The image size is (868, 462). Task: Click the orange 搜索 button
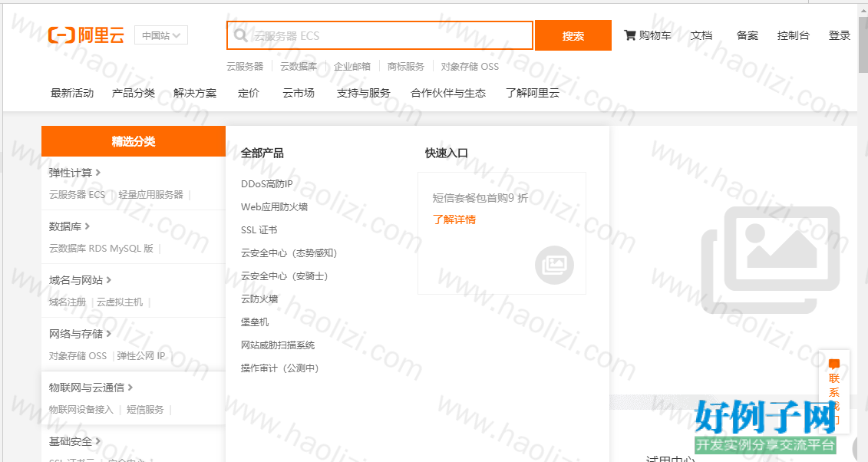(x=573, y=35)
